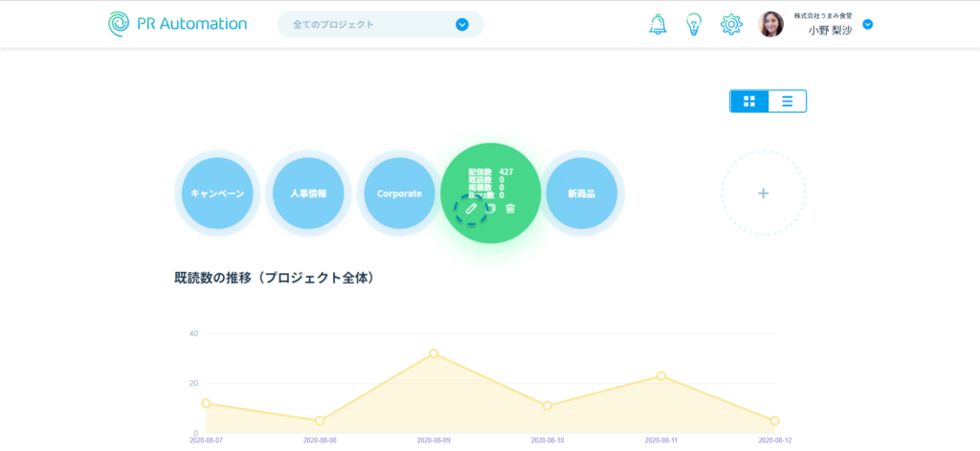Expand the 全てのプロジェクト dropdown arrow
The image size is (980, 451).
coord(462,24)
